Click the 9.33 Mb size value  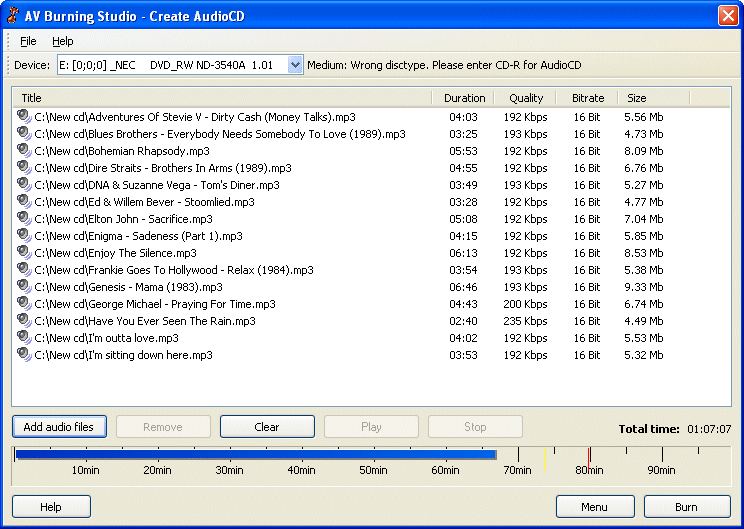tap(643, 287)
